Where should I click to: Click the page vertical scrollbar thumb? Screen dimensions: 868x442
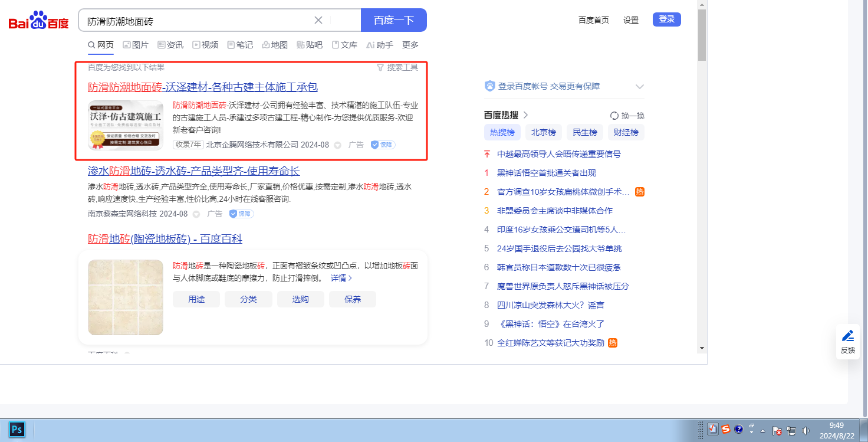click(702, 35)
